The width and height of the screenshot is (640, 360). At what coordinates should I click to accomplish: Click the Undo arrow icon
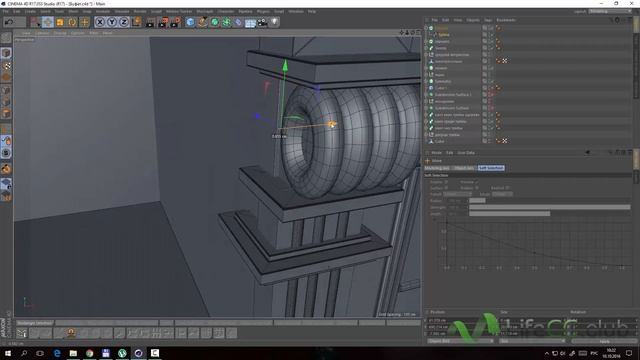click(9, 22)
